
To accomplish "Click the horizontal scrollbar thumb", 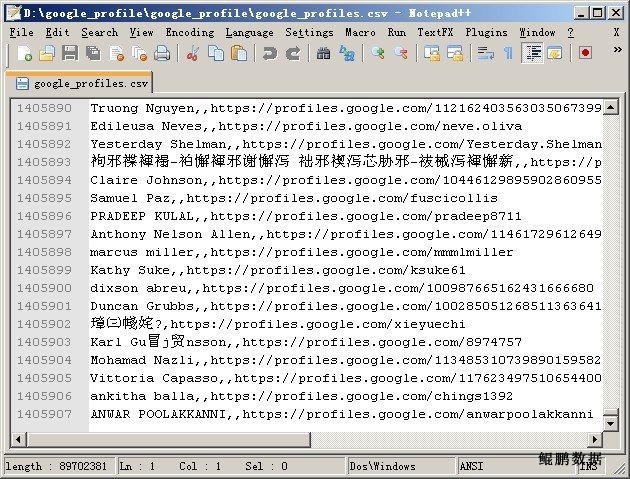I will pyautogui.click(x=169, y=439).
